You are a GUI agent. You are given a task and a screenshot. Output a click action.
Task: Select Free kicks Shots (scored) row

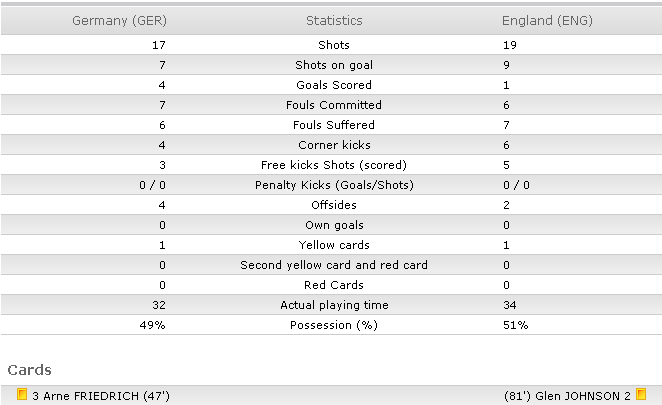tap(331, 165)
